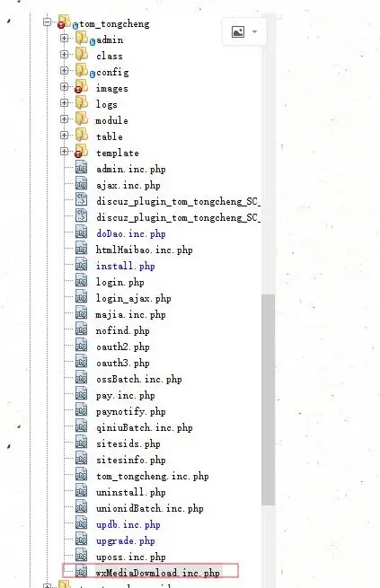Click XML icon of second discuz_plugin file
Image resolution: width=380 pixels, height=588 pixels.
click(x=82, y=215)
